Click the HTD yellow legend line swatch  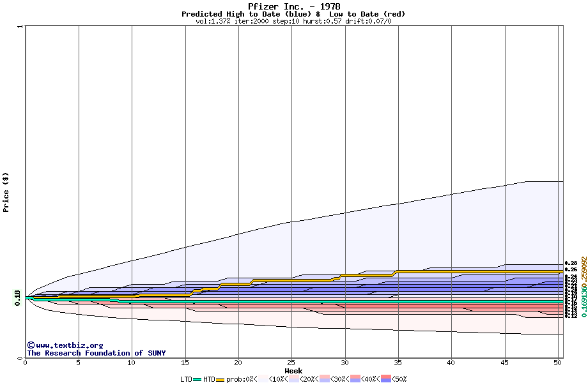pos(220,380)
